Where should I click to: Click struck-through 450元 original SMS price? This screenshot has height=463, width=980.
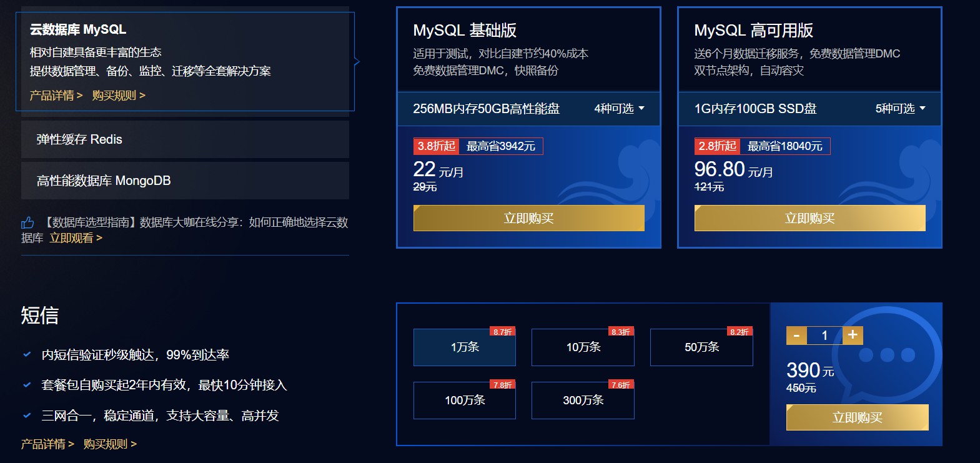pos(801,388)
